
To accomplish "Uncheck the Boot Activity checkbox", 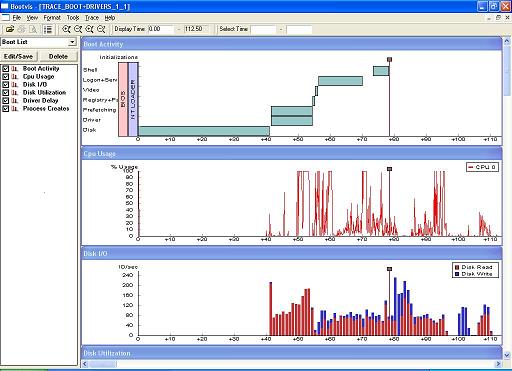I will pyautogui.click(x=5, y=69).
